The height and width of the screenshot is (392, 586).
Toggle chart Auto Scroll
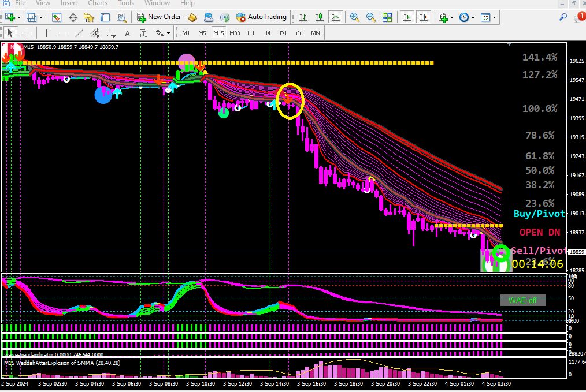coord(407,17)
